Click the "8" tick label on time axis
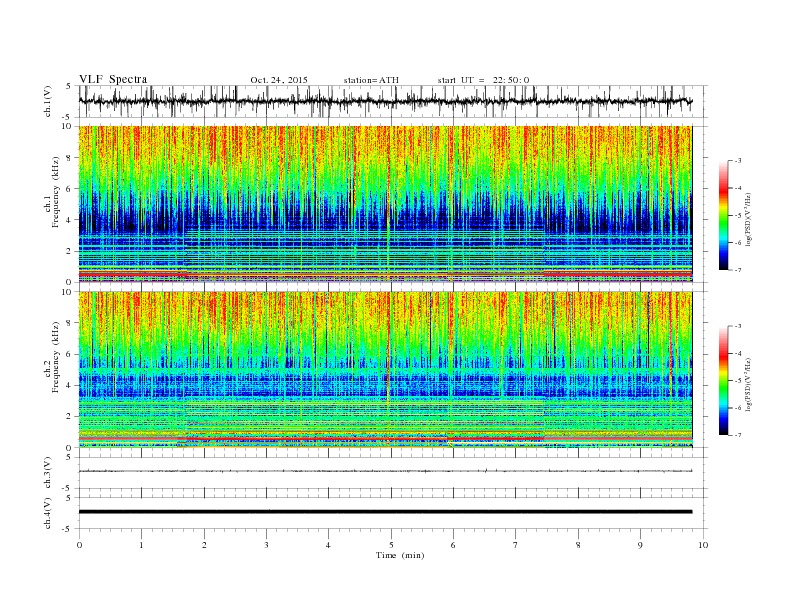This screenshot has width=792, height=612. [578, 545]
